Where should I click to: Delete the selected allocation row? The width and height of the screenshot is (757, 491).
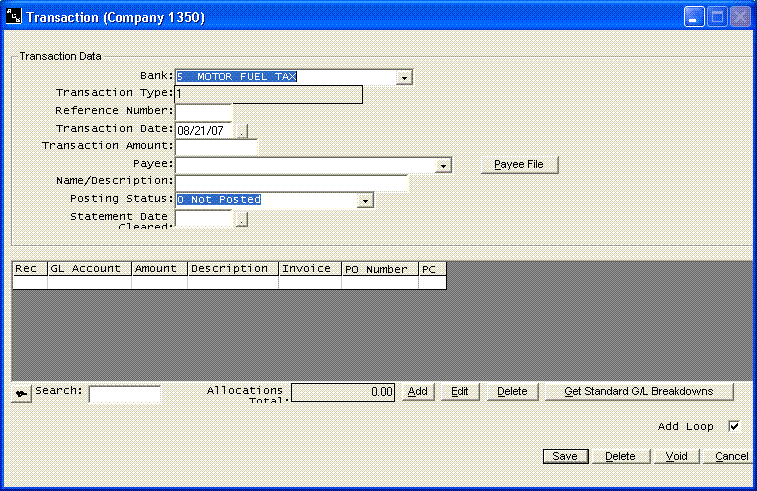tap(512, 392)
